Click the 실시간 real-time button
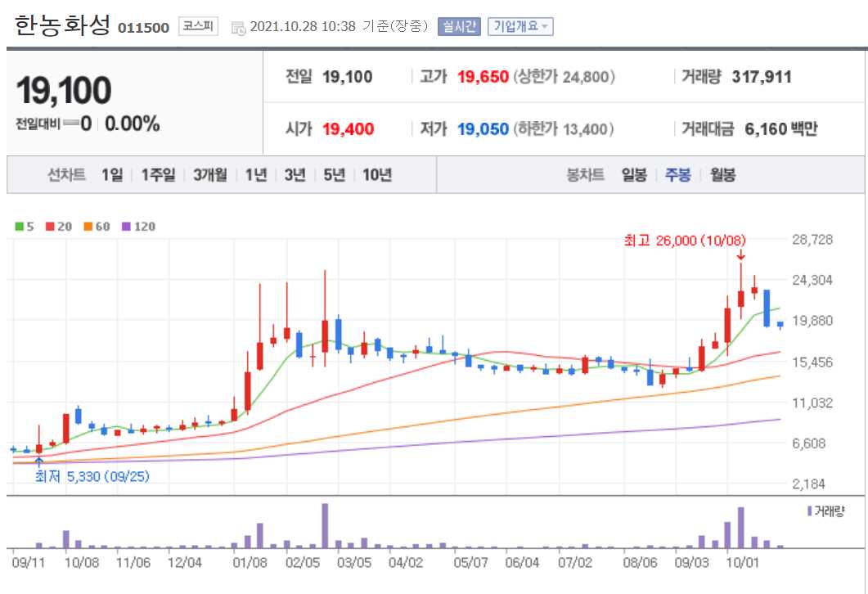This screenshot has height=594, width=868. pos(461,25)
